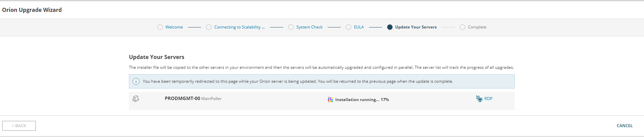Image resolution: width=644 pixels, height=137 pixels.
Task: Cancel the upgrade wizard
Action: pyautogui.click(x=625, y=126)
